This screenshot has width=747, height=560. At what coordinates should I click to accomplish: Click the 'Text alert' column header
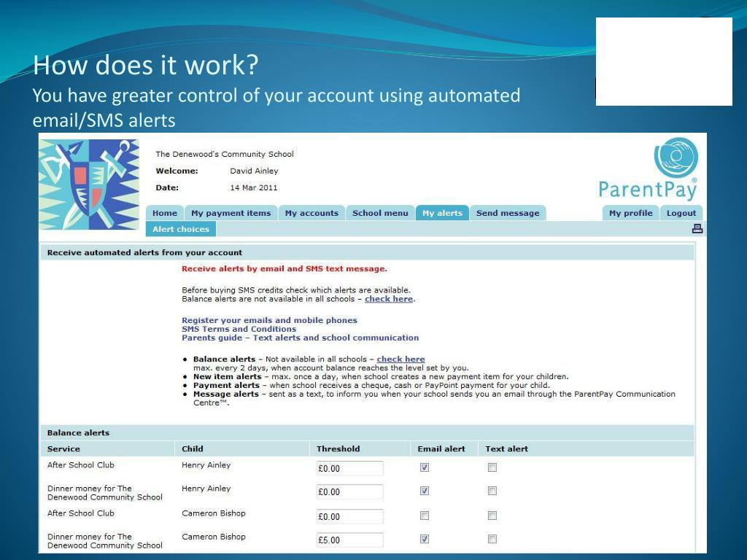pos(506,448)
